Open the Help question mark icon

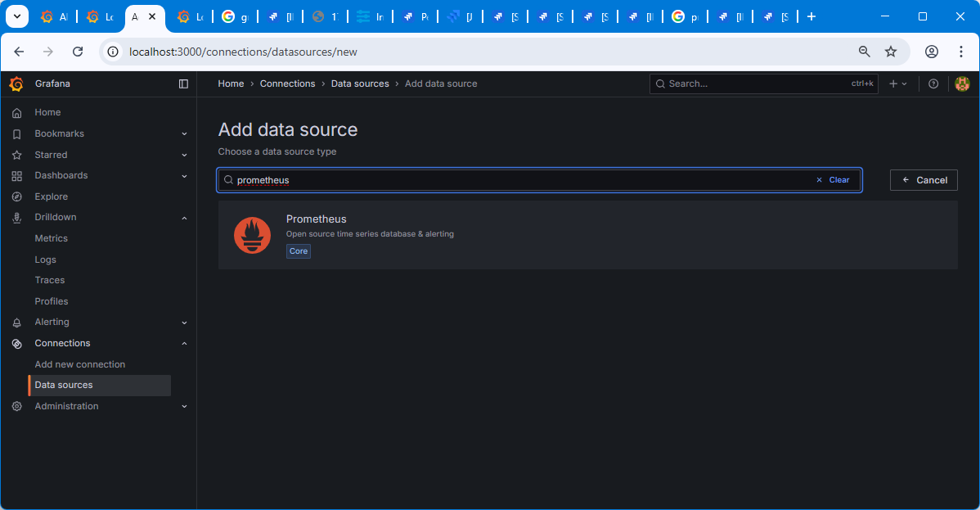point(933,83)
